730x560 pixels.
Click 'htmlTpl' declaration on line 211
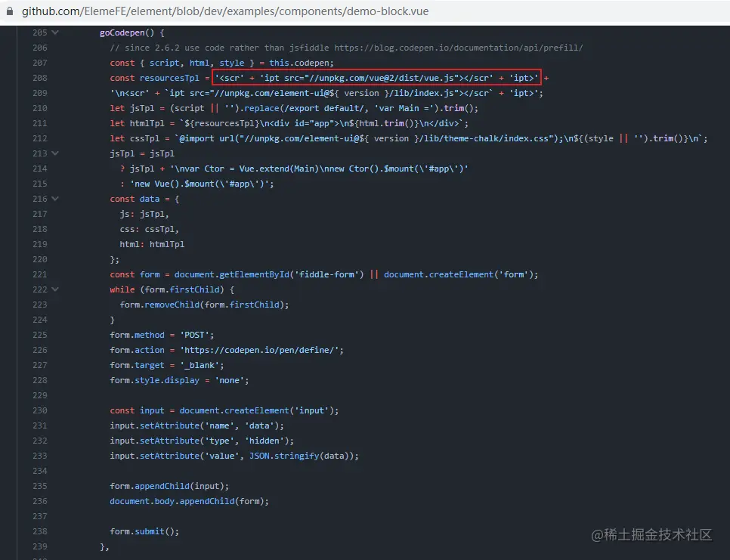[x=147, y=123]
